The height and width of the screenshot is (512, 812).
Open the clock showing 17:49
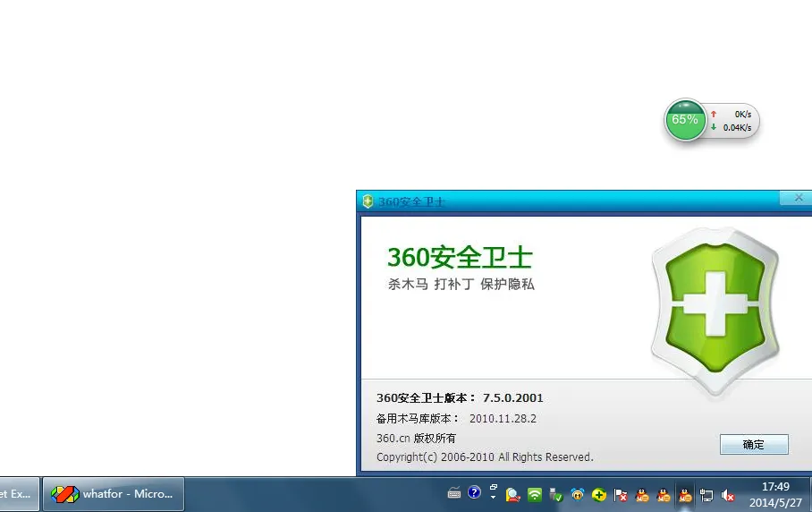coord(775,487)
